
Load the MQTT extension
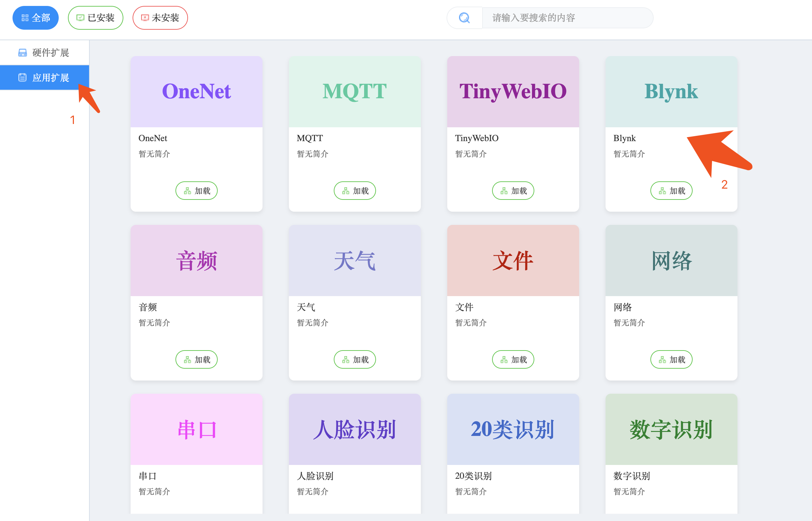(x=355, y=191)
